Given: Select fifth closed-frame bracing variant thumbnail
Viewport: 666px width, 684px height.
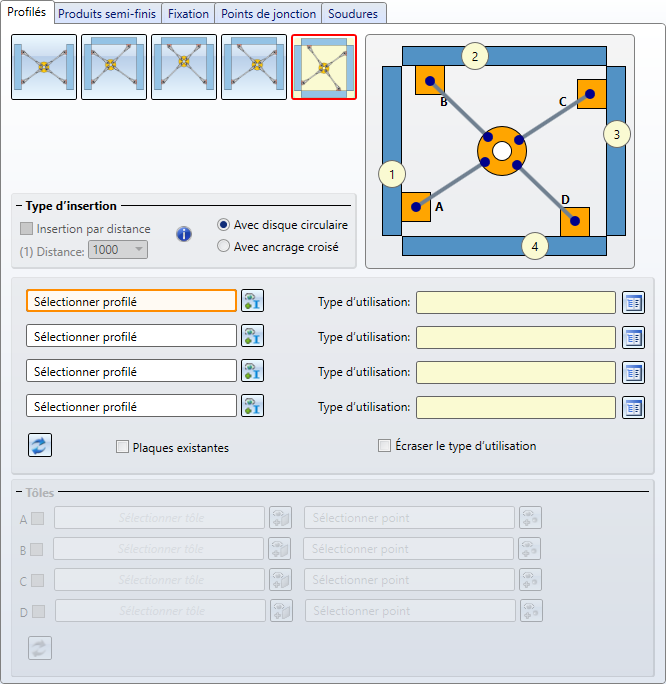Looking at the screenshot, I should coord(324,67).
